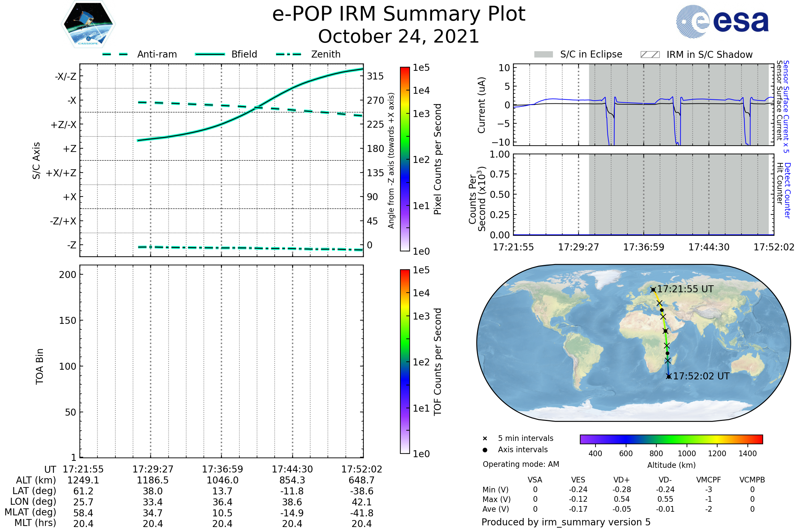Click the TOF Counts per Second colorbar
Screen dimensions: 798x532
tap(405, 361)
